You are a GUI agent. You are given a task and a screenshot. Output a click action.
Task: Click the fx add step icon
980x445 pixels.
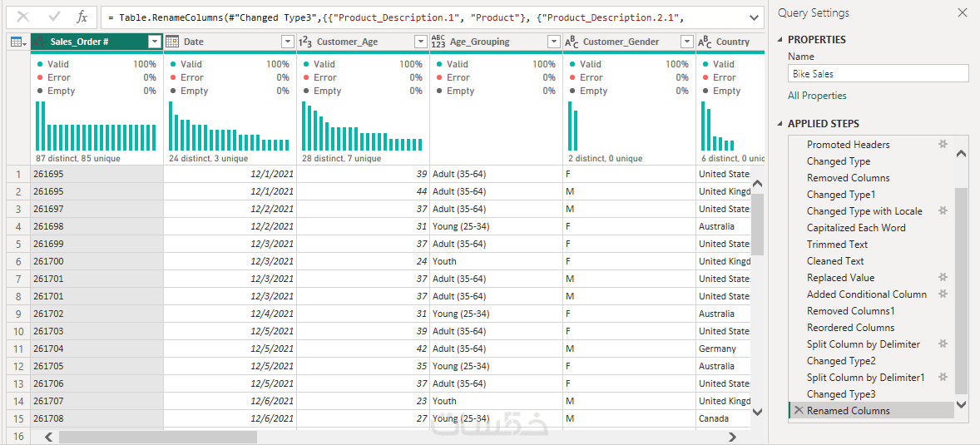82,17
